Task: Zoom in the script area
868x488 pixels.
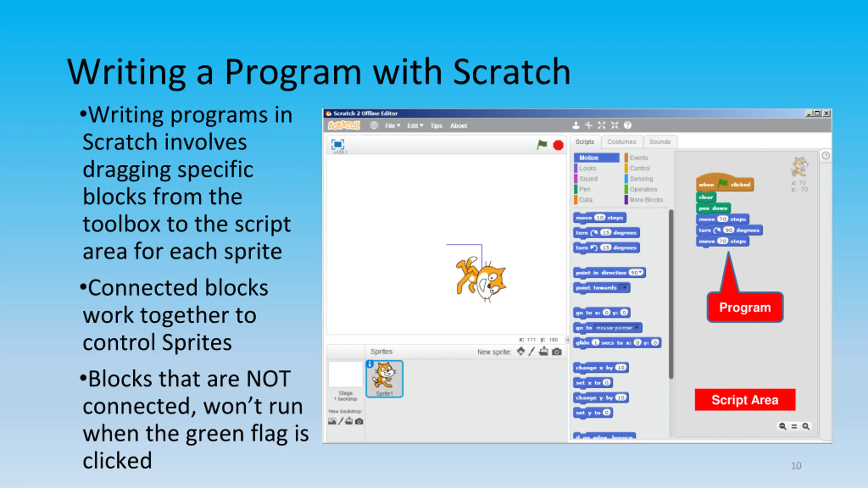Action: 806,426
